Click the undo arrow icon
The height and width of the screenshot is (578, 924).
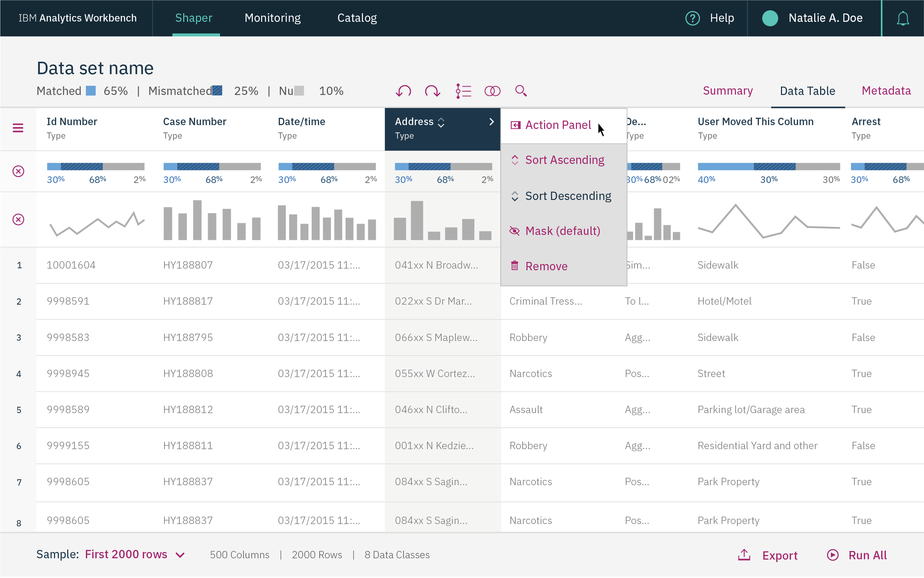click(x=403, y=91)
